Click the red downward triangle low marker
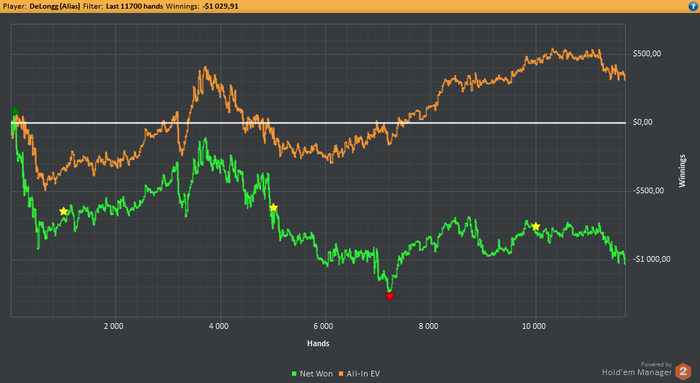Screen dimensions: 700x383 pos(390,296)
